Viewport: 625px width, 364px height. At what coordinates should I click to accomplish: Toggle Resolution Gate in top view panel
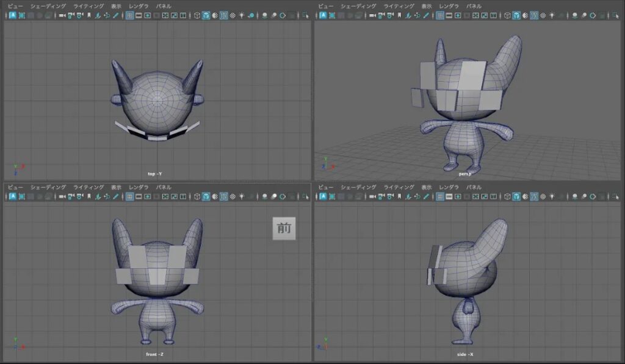coord(148,15)
